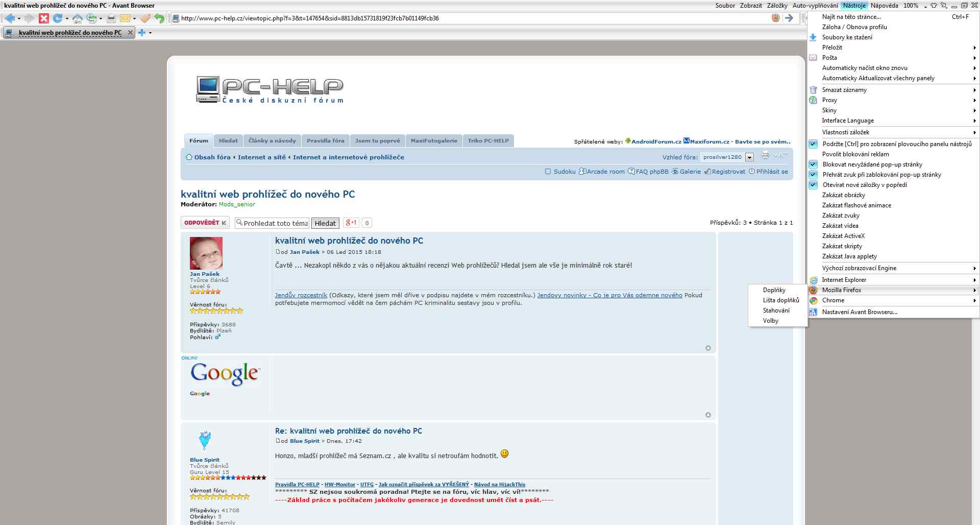Toggle 'Zakázat flashové animace' option
Viewport: 980px width, 525px height.
point(893,205)
